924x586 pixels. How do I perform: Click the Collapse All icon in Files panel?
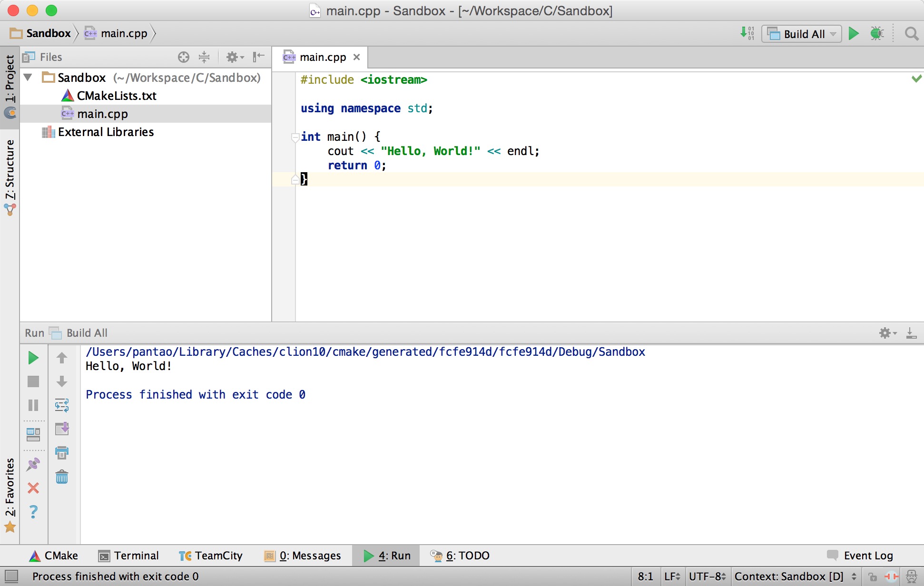pyautogui.click(x=204, y=58)
